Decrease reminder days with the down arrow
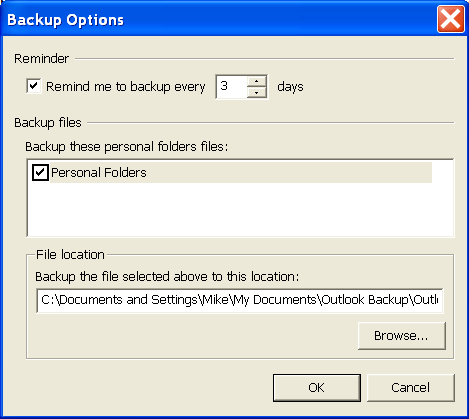 (256, 92)
